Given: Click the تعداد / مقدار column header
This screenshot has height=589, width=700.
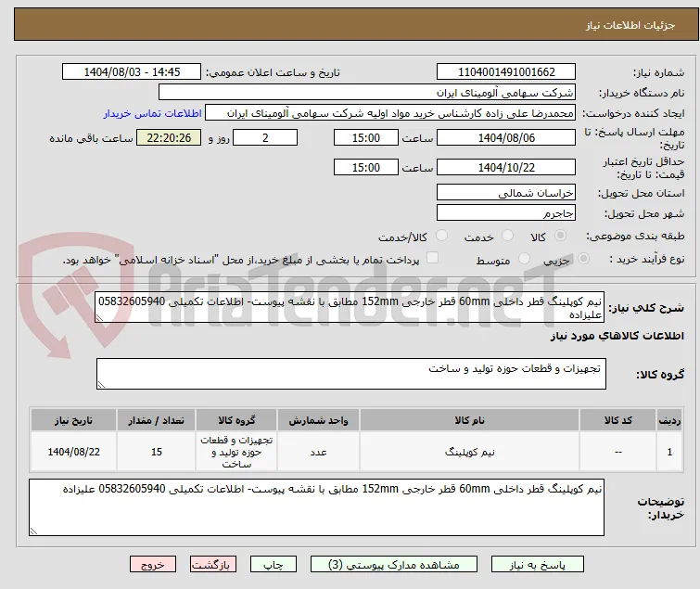Looking at the screenshot, I should click(157, 420).
